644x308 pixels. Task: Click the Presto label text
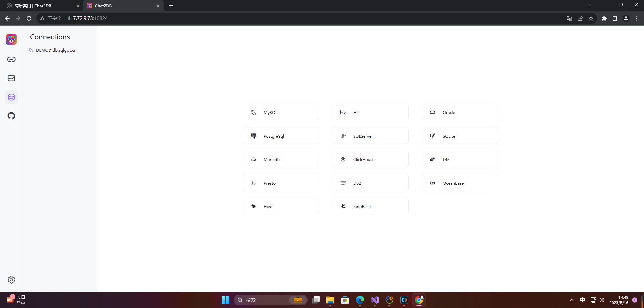270,183
